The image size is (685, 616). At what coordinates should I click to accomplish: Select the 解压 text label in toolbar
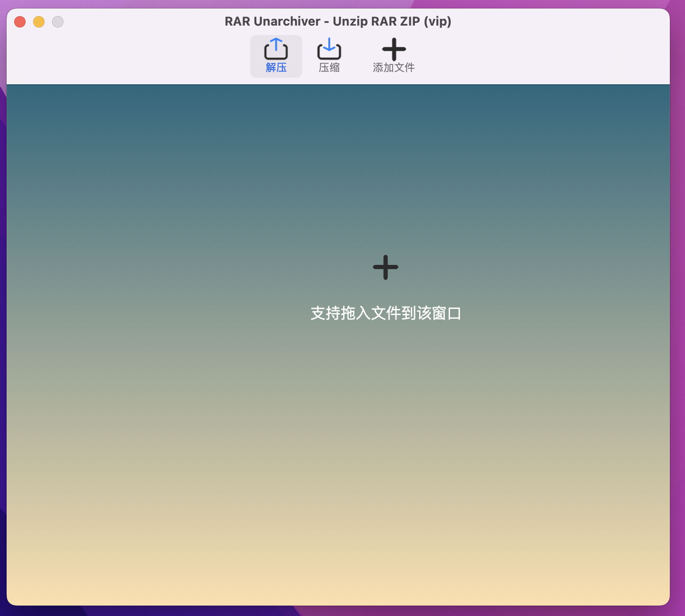coord(276,68)
